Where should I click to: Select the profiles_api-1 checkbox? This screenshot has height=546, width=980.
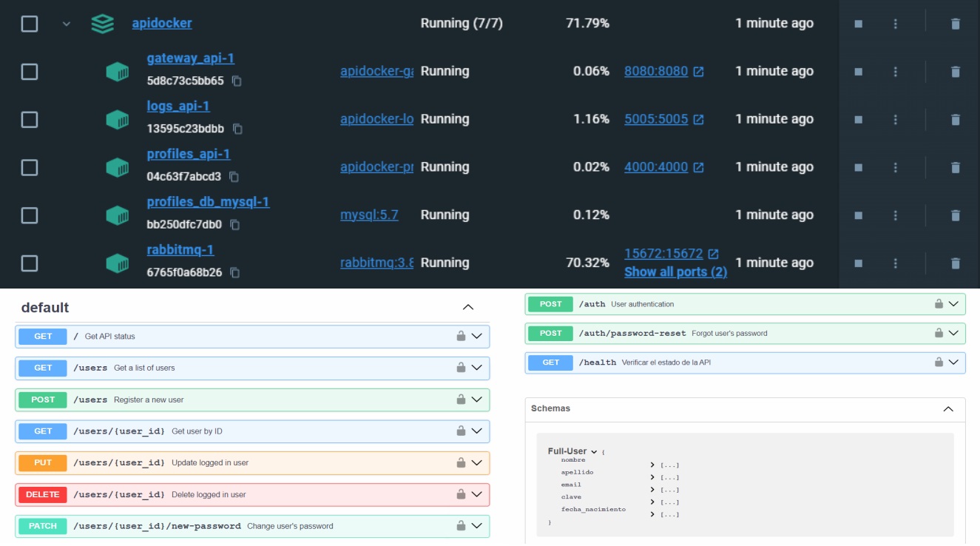(30, 167)
